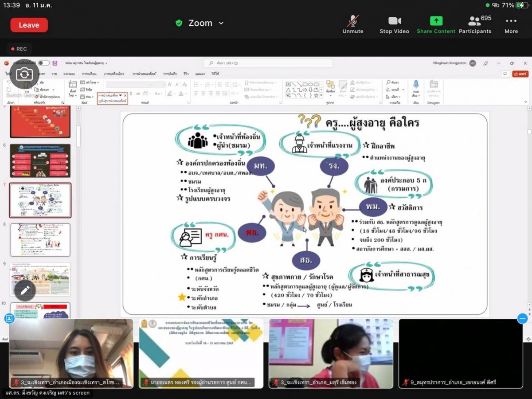Tap the blue screen-share view icon
The image size is (532, 399).
pos(9,318)
